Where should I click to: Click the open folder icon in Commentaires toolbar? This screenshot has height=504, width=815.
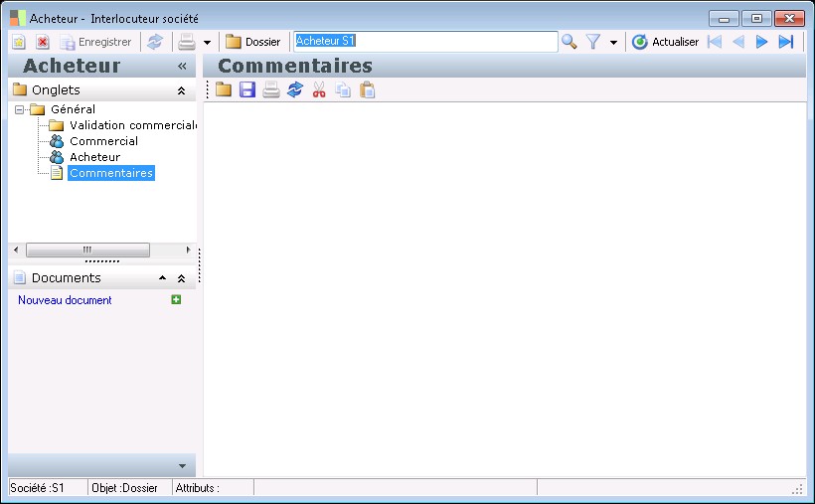point(224,90)
